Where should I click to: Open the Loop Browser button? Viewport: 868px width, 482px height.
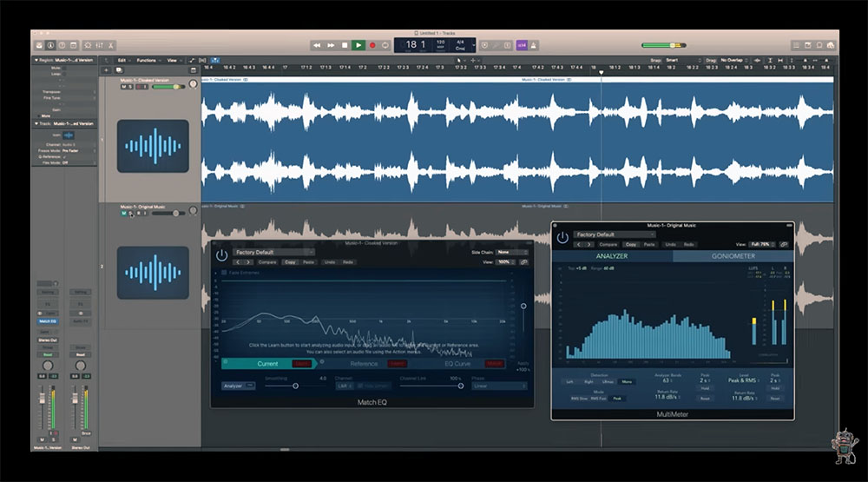[819, 45]
